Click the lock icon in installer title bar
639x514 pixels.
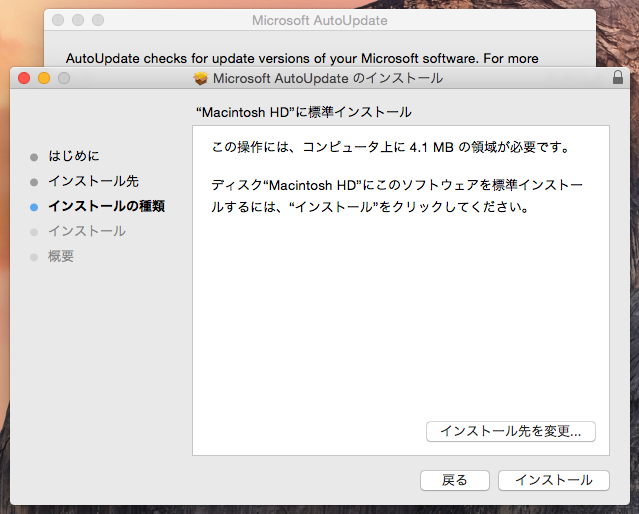tap(618, 77)
